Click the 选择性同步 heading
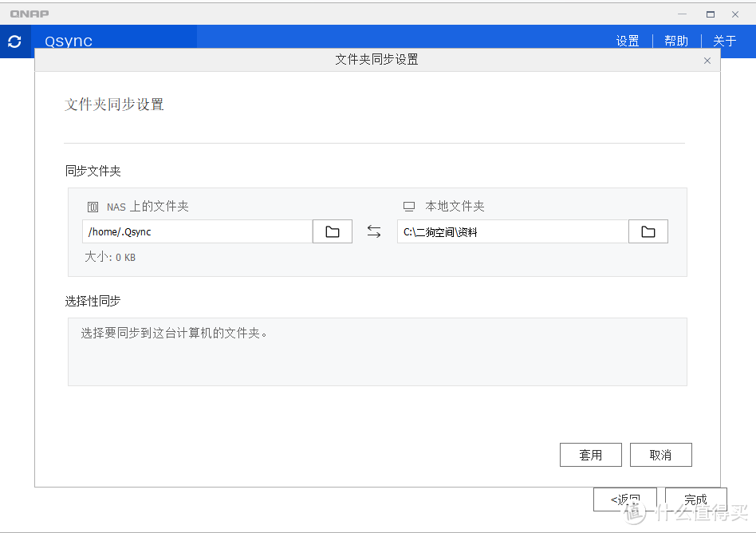Image resolution: width=756 pixels, height=533 pixels. [93, 301]
